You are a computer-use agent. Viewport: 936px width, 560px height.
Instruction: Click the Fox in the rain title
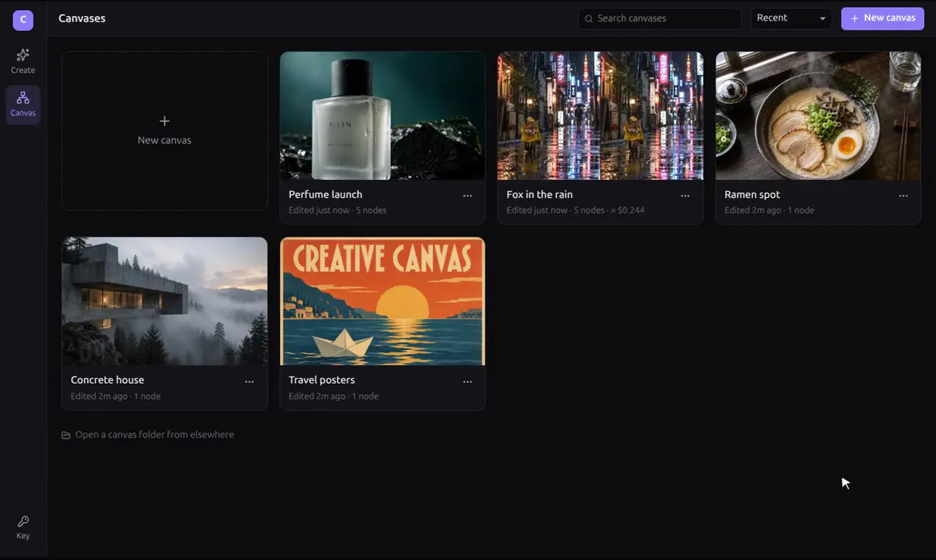[539, 195]
